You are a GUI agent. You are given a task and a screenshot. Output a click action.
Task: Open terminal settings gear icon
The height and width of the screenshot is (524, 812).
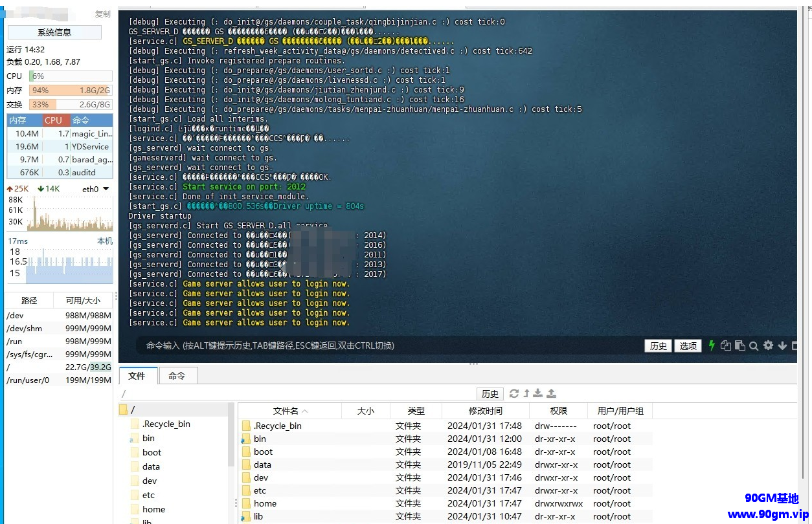[768, 345]
